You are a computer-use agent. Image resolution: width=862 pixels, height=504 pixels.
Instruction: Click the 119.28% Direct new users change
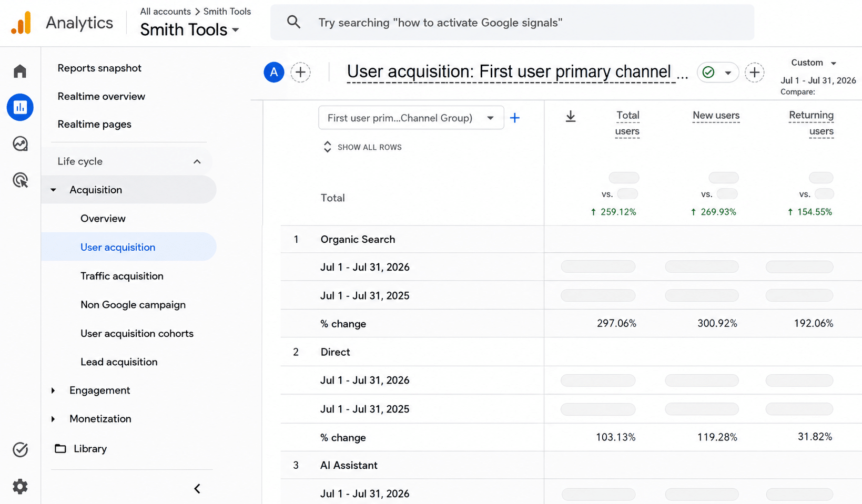pos(717,437)
